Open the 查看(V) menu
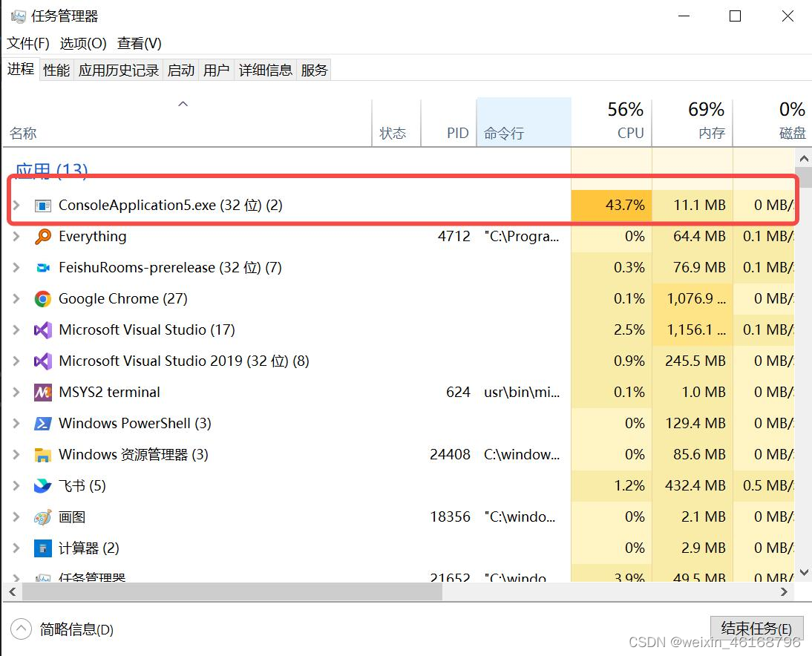The width and height of the screenshot is (812, 656). tap(140, 44)
